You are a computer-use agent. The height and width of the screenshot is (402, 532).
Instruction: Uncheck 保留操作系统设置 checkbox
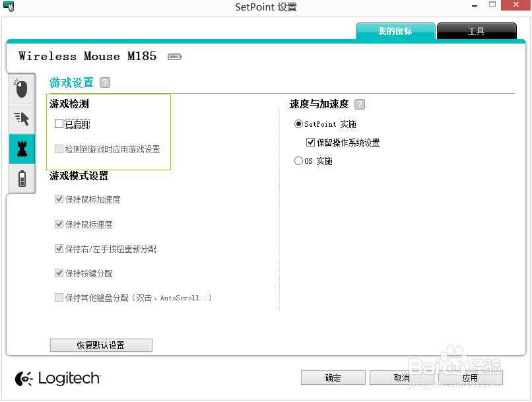tap(310, 142)
